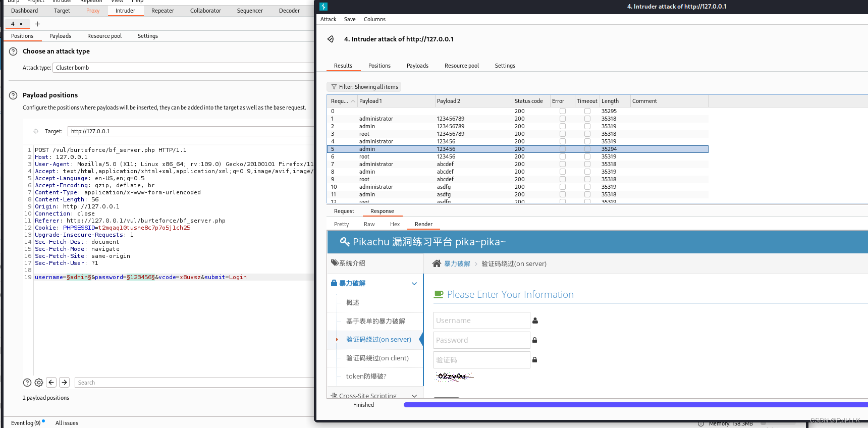Screen dimensions: 868x428
Task: Click the attack window back arrow icon
Action: tap(331, 39)
